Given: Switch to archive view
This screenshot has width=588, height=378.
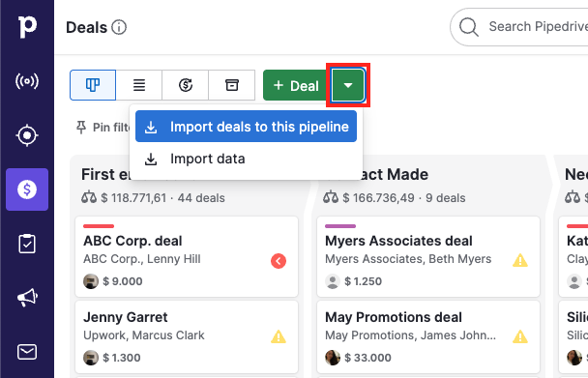Looking at the screenshot, I should [x=232, y=85].
